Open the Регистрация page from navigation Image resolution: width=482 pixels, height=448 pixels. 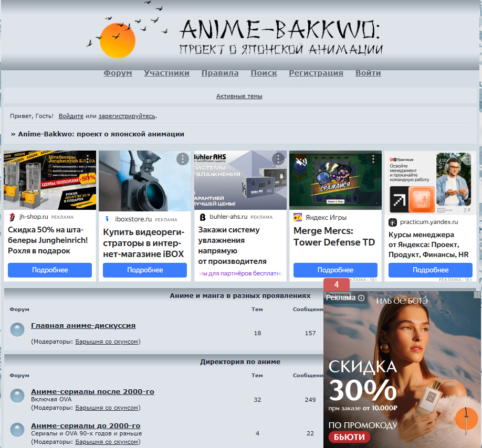(316, 73)
